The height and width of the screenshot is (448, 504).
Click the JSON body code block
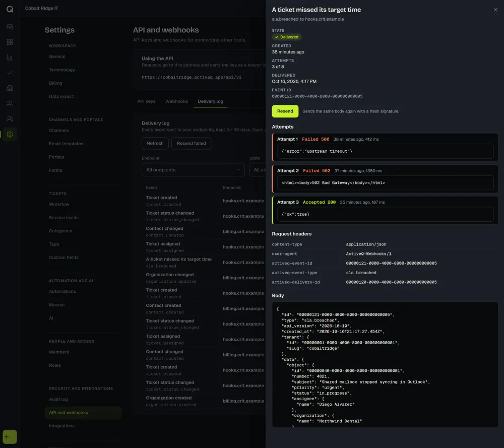click(x=385, y=365)
